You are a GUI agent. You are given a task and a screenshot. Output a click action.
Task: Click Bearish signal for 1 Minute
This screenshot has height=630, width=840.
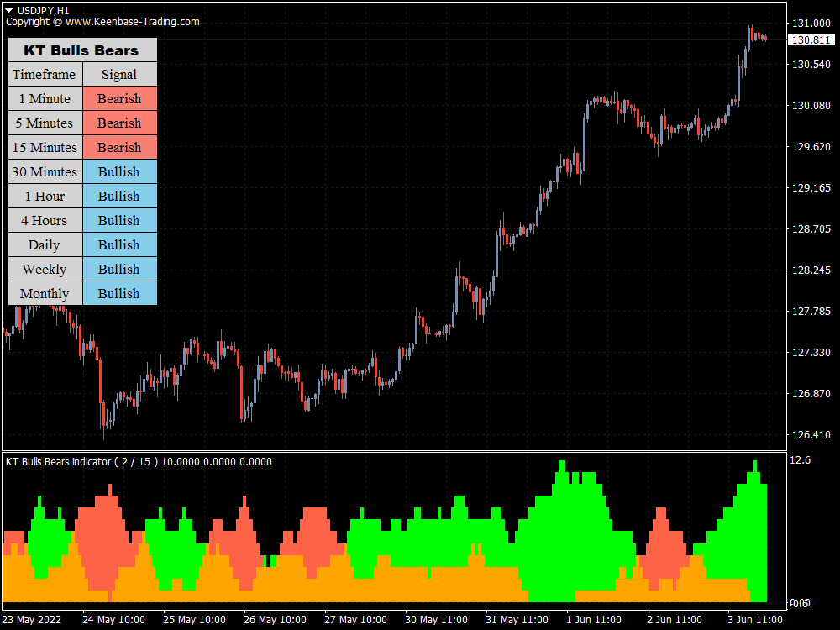click(x=120, y=98)
